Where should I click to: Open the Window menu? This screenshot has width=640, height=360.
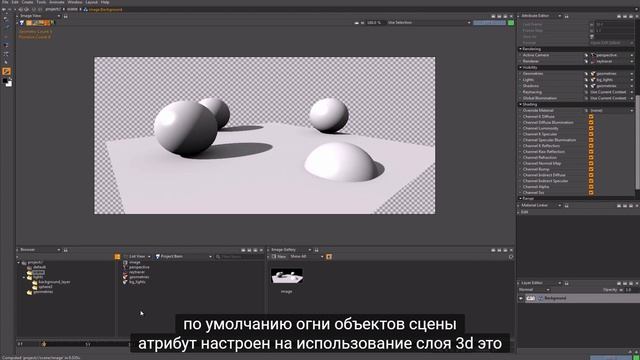(75, 2)
